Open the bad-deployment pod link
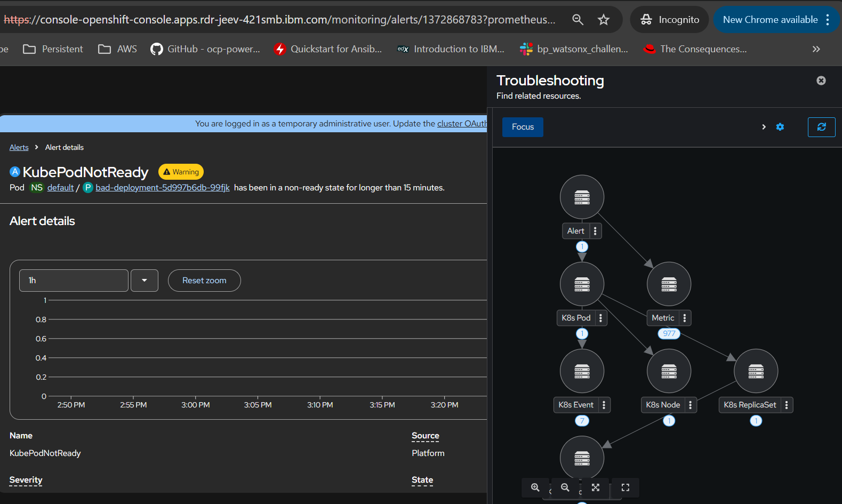842x504 pixels. (x=163, y=188)
